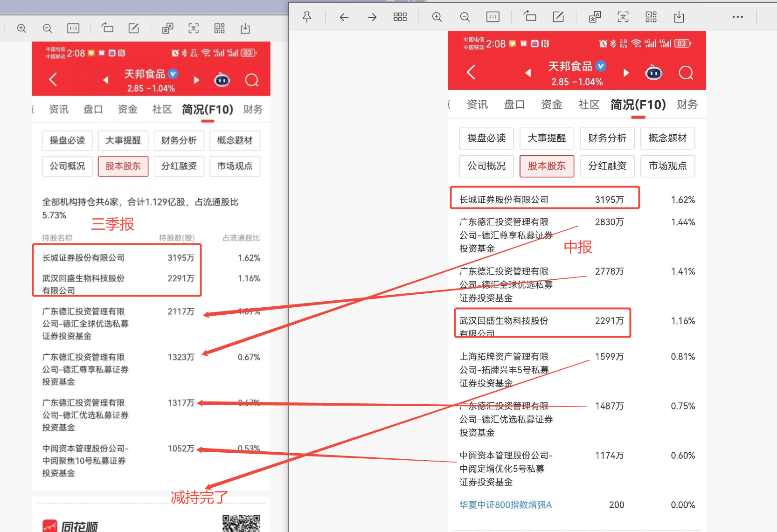The width and height of the screenshot is (777, 532).
Task: Select 简况(F10) tab in left screenshot
Action: click(208, 109)
